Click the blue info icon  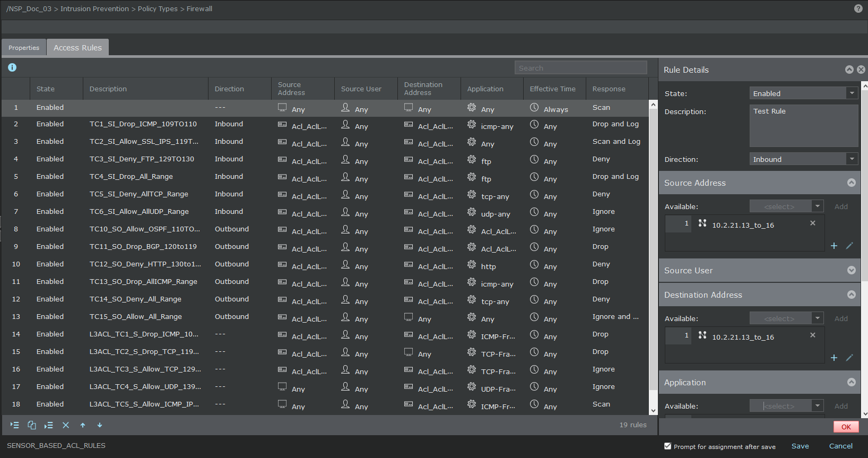click(12, 67)
